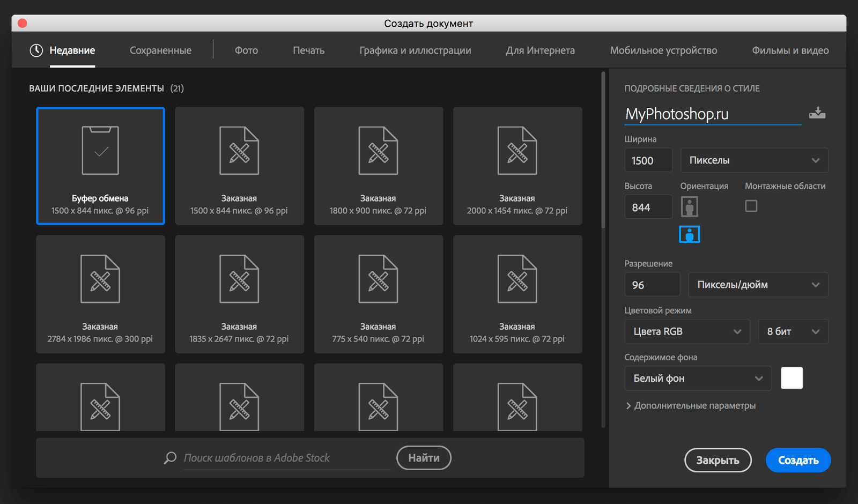The image size is (858, 504).
Task: Select portrait orientation icon
Action: (689, 206)
